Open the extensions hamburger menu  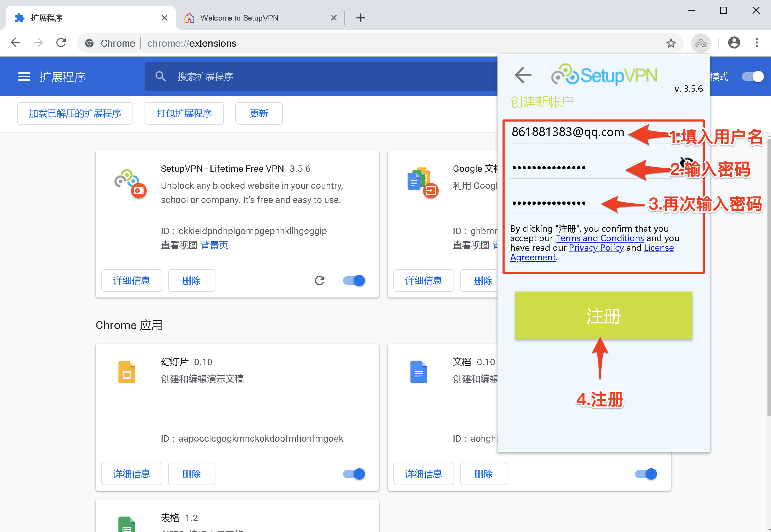24,77
